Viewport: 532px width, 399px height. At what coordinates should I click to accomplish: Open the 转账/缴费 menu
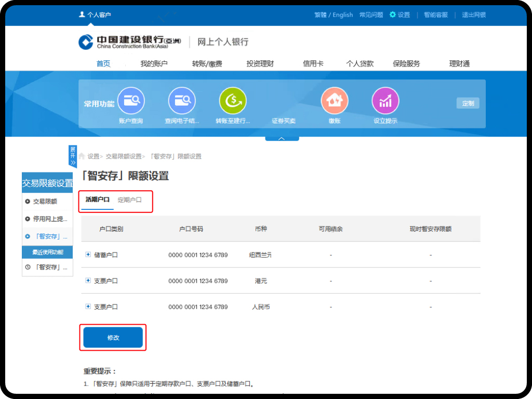pos(207,64)
